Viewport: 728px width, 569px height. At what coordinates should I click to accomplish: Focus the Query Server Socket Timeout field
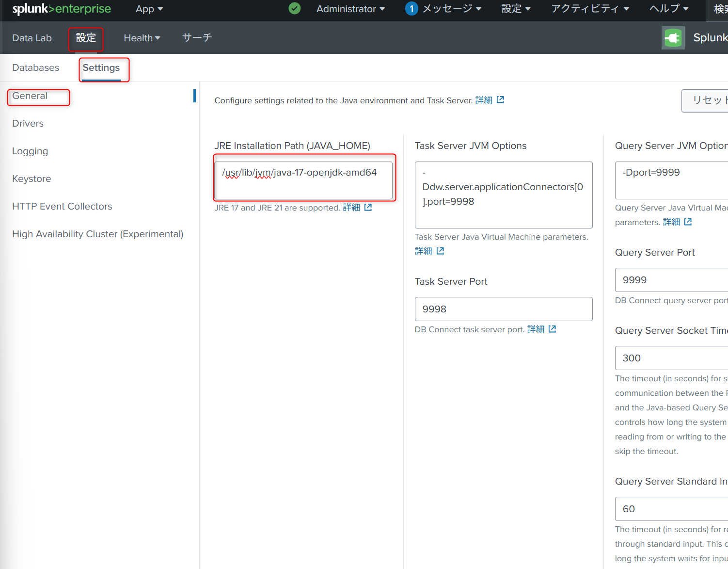[672, 358]
